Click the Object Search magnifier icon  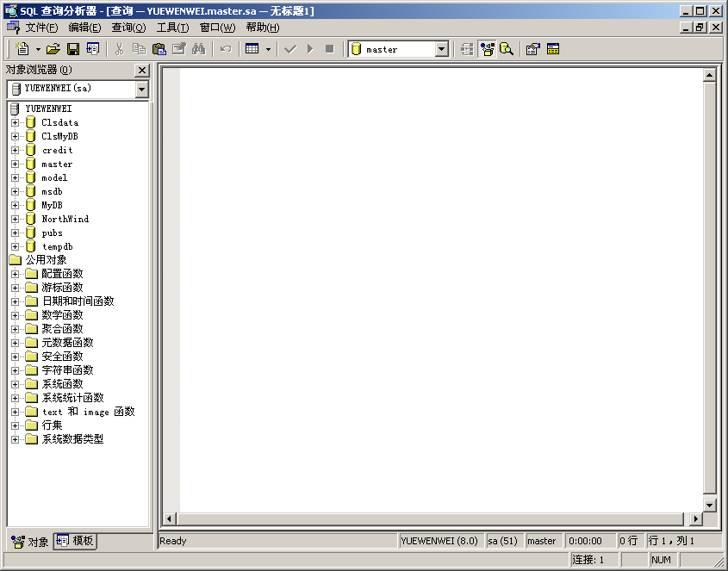coord(507,49)
